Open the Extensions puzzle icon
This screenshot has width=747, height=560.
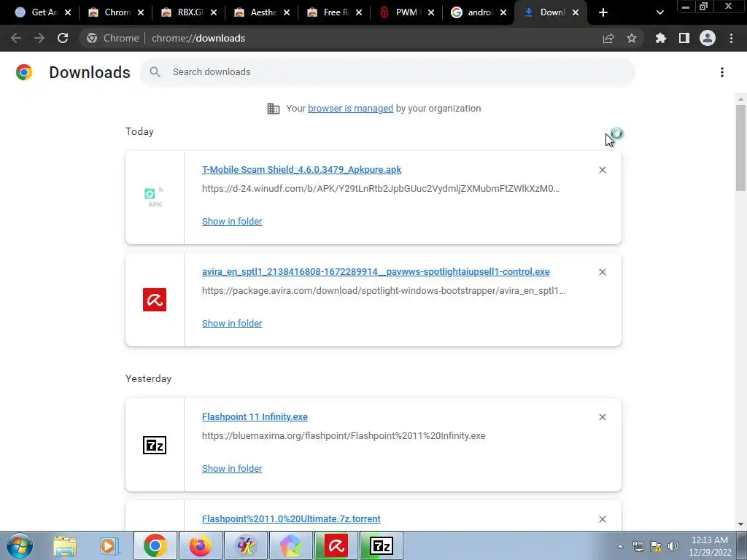(660, 38)
